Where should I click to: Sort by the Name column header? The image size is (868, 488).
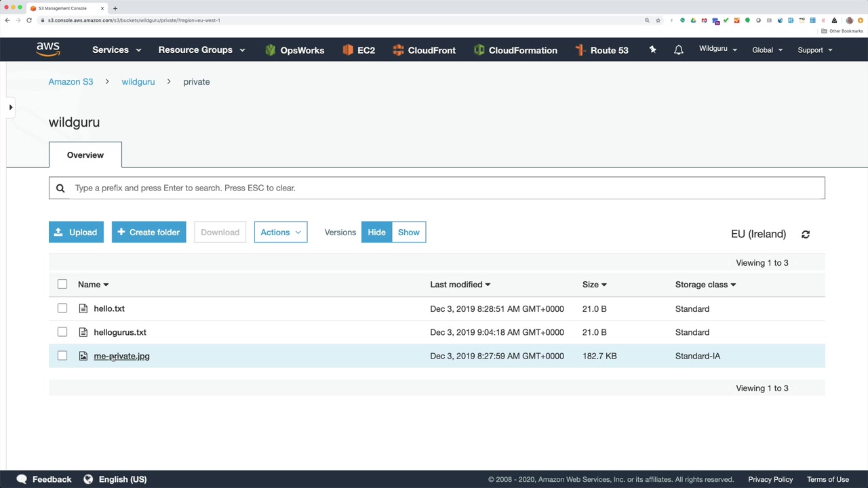pyautogui.click(x=93, y=285)
